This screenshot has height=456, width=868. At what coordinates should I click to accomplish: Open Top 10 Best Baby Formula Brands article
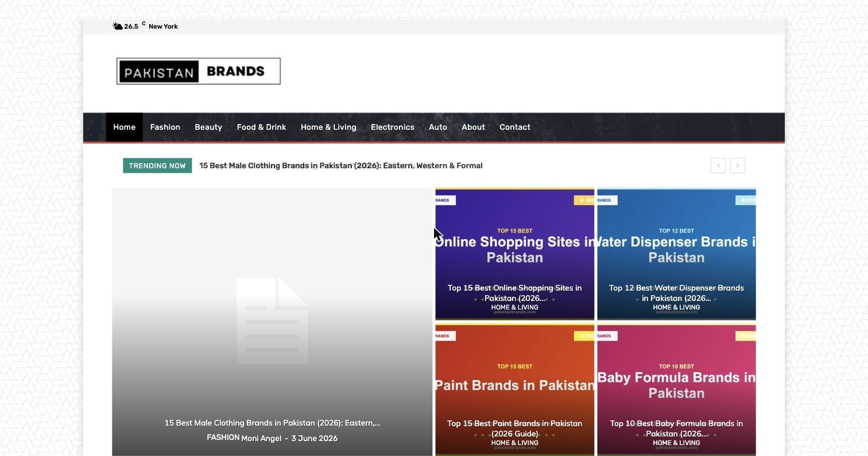pyautogui.click(x=676, y=428)
